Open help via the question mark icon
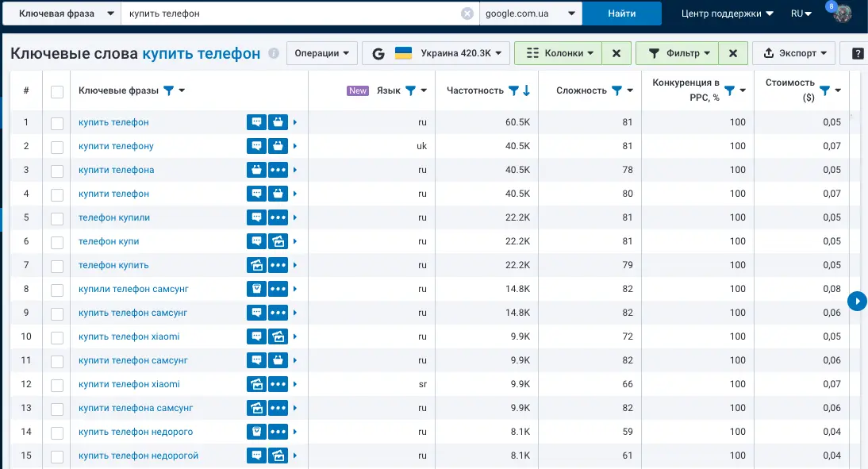Viewport: 868px width, 469px height. coord(858,53)
